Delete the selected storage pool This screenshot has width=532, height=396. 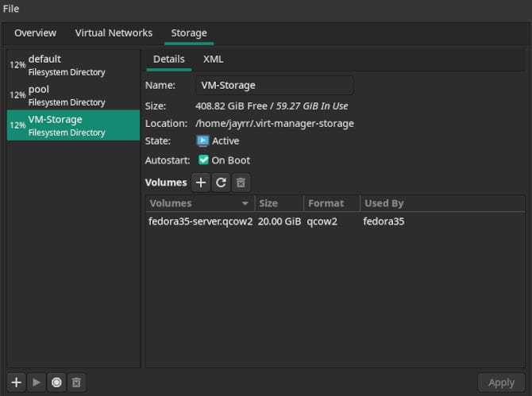coord(76,383)
